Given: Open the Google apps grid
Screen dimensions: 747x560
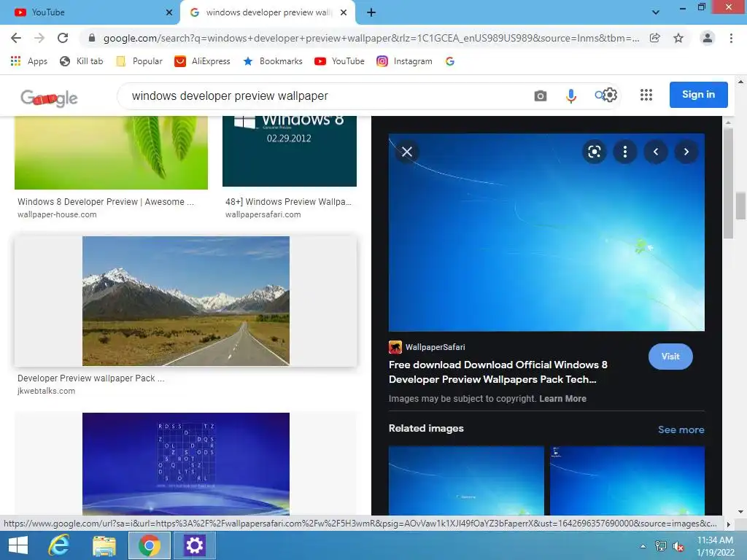Looking at the screenshot, I should click(x=646, y=95).
